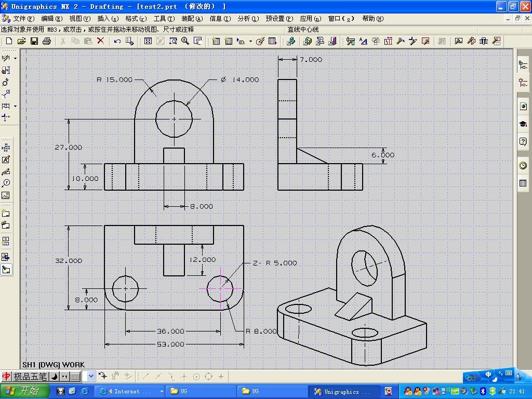Image resolution: width=532 pixels, height=399 pixels.
Task: Click the text annotation 'A' icon
Action: pos(363,41)
